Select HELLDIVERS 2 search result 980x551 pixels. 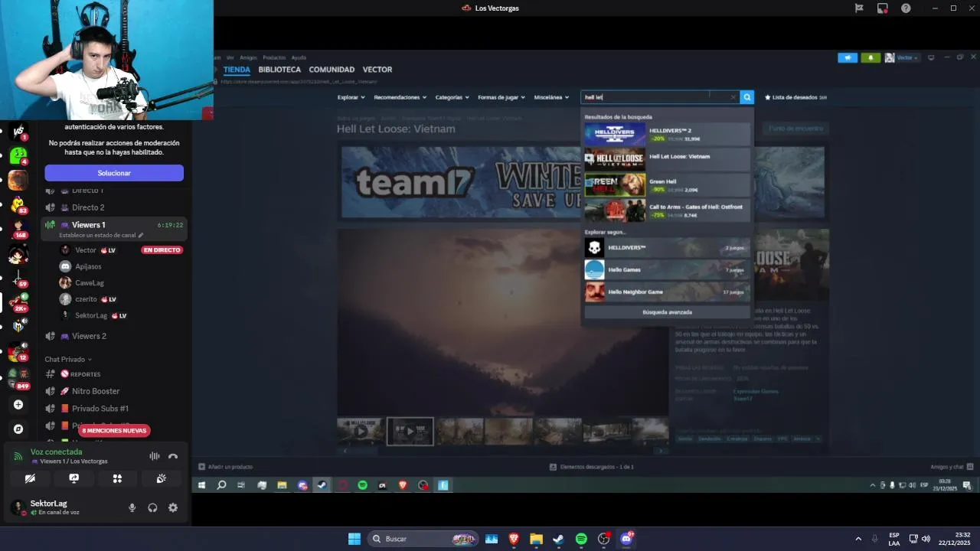[667, 135]
